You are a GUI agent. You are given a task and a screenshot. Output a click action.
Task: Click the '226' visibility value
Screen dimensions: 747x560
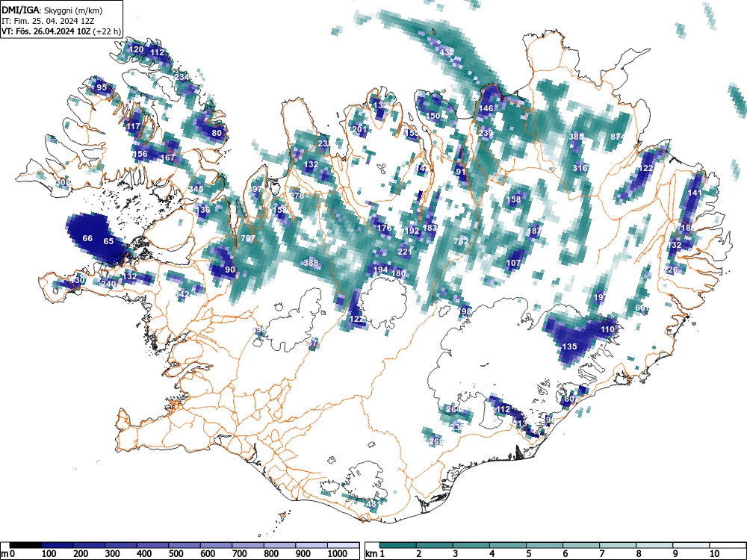point(671,270)
